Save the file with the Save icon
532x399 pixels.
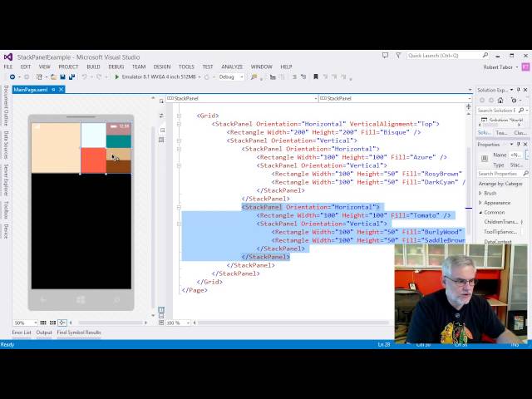pos(62,77)
